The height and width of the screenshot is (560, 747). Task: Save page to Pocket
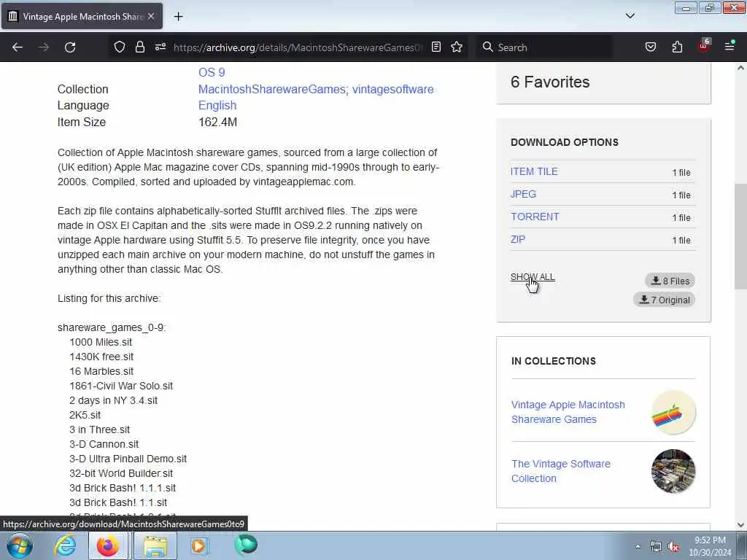(x=651, y=47)
